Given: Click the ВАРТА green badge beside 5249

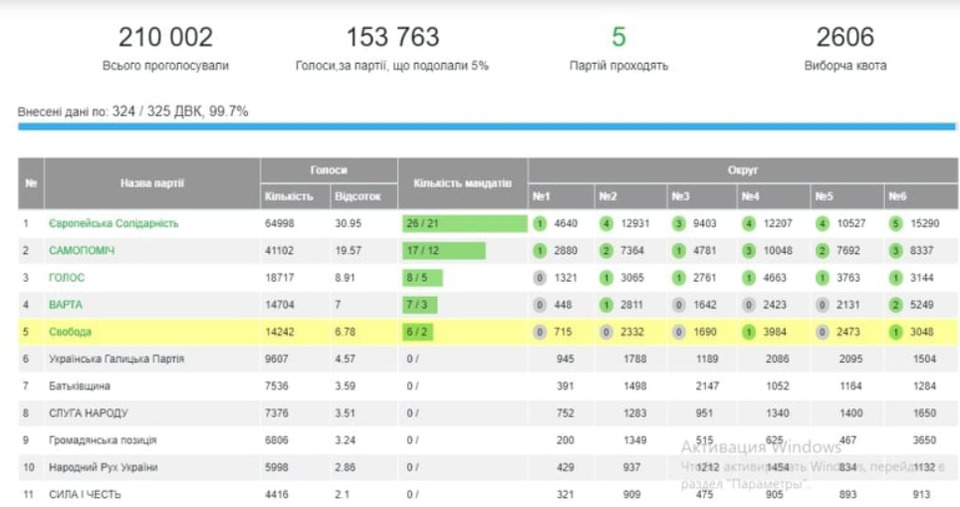Looking at the screenshot, I should (895, 305).
